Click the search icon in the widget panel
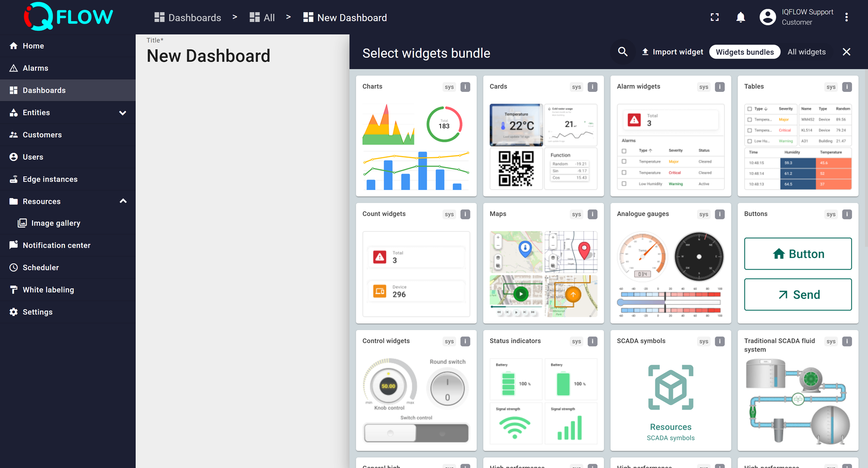Image resolution: width=868 pixels, height=468 pixels. click(x=623, y=52)
